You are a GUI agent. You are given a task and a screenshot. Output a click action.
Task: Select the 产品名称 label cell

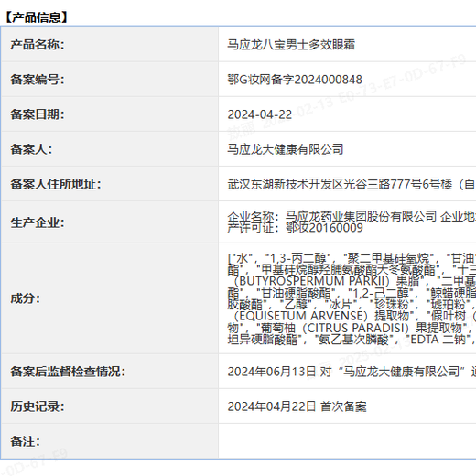tap(110, 45)
